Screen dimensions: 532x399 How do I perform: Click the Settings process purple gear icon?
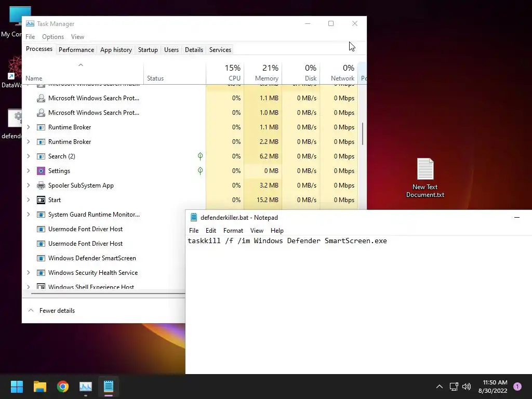(41, 170)
